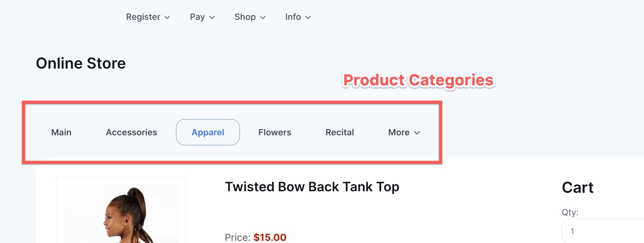Click the chevron arrow beside Shop

pyautogui.click(x=263, y=17)
